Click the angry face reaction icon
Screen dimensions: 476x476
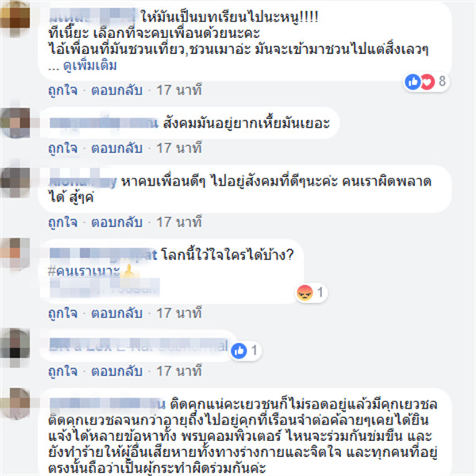tap(305, 293)
